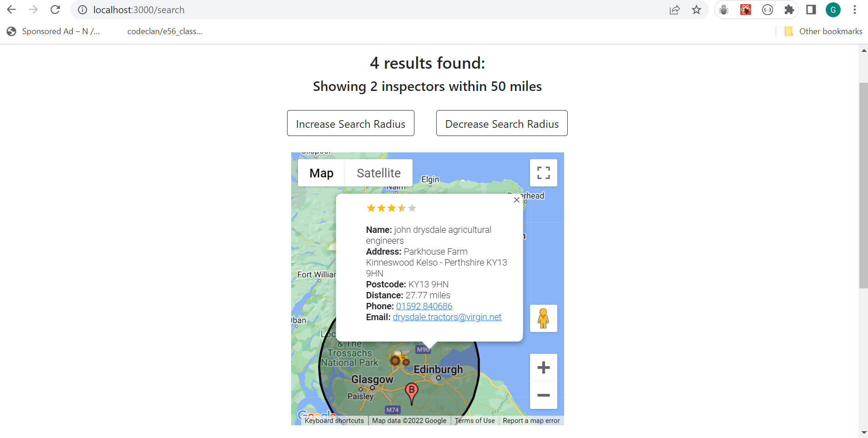Image resolution: width=868 pixels, height=438 pixels.
Task: Open the browser extensions puzzle icon
Action: click(x=790, y=10)
